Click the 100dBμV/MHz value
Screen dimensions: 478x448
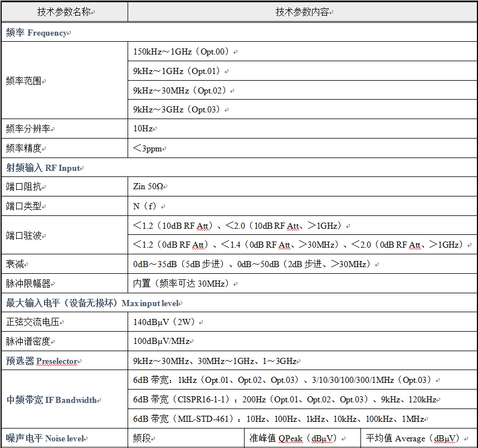[162, 341]
